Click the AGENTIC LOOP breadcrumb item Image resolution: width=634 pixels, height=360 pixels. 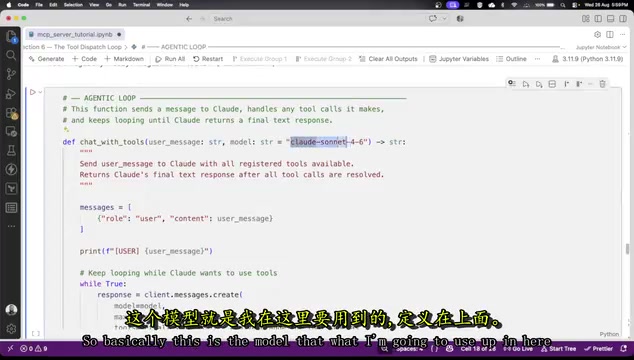tap(174, 47)
